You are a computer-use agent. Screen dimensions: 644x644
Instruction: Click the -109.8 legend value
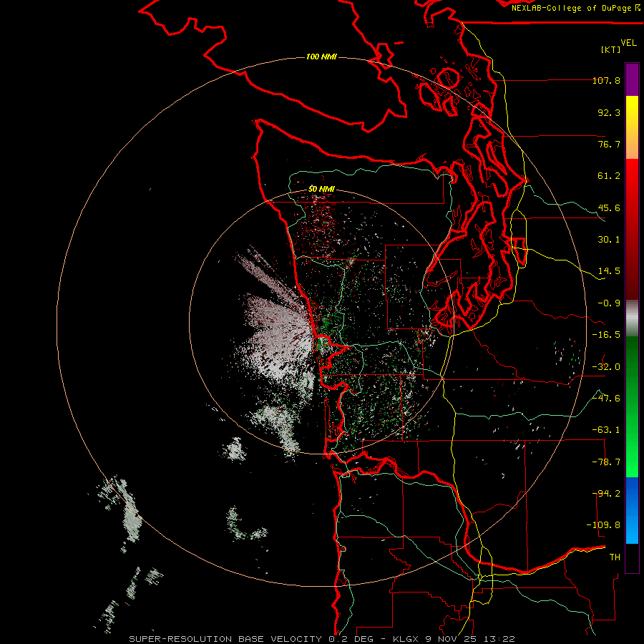(603, 525)
